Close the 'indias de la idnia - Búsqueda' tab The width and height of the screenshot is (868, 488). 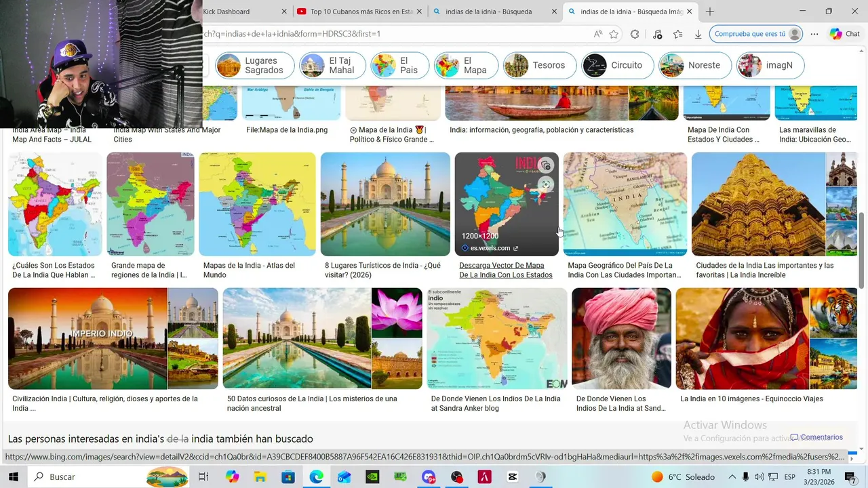coord(555,12)
